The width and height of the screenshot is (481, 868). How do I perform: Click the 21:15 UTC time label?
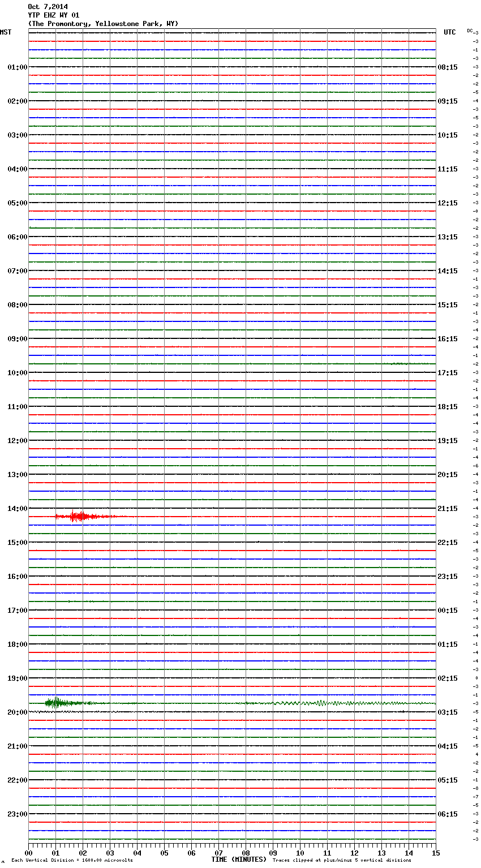pos(448,509)
